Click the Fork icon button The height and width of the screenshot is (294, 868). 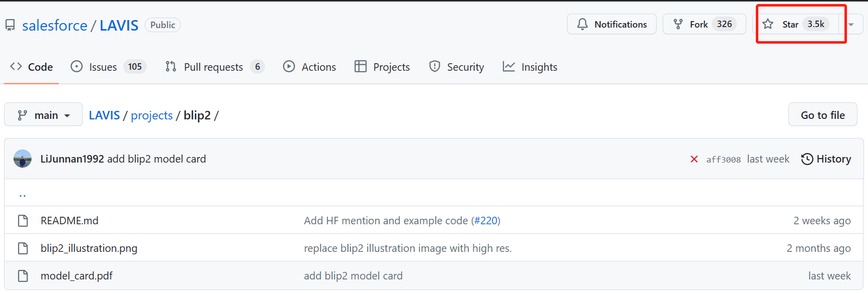(x=678, y=24)
